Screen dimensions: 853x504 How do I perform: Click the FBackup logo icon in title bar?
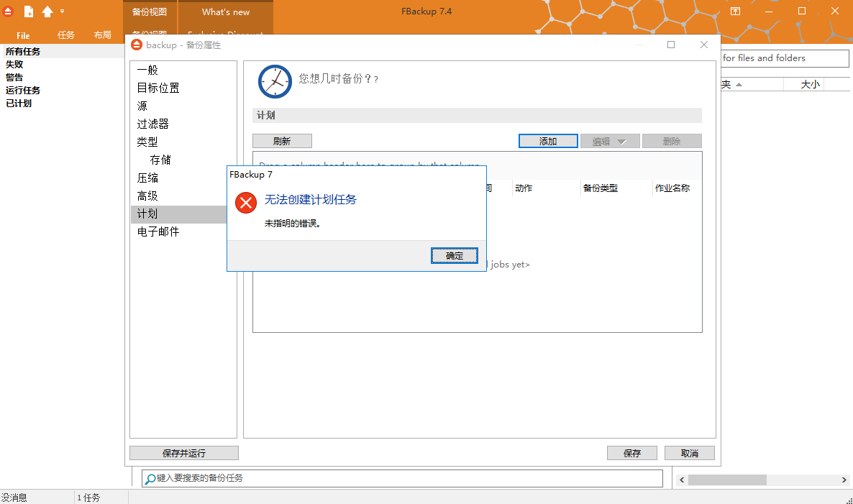point(8,12)
